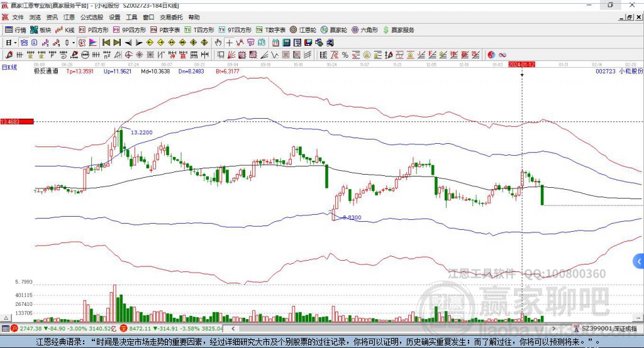Viewport: 644px width, 348px height.
Task: Jump to last bar with skip-end icon
Action: tap(117, 43)
